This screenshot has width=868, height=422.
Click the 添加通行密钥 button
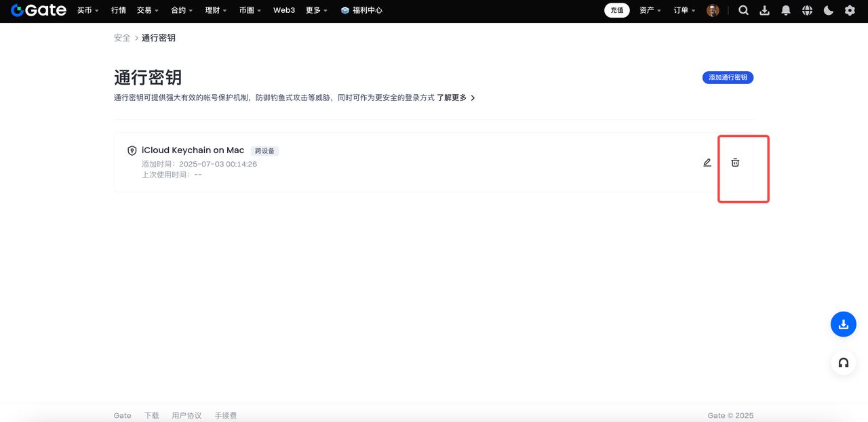tap(727, 77)
